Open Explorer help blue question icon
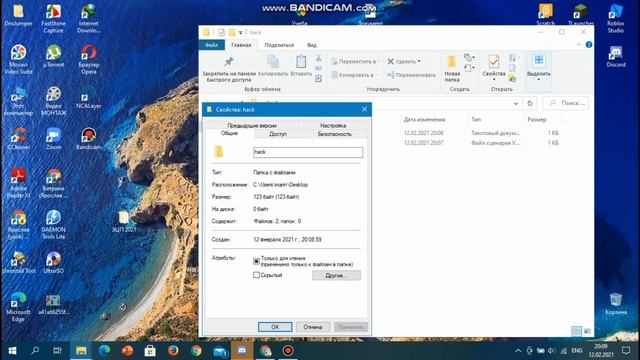This screenshot has width=640, height=360. (589, 45)
